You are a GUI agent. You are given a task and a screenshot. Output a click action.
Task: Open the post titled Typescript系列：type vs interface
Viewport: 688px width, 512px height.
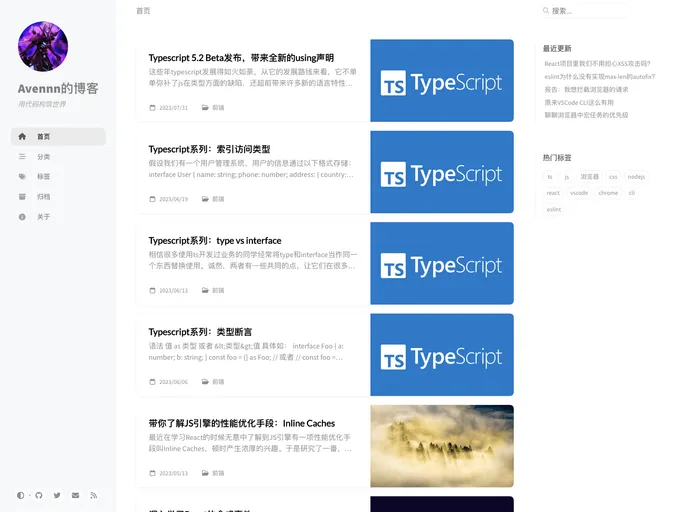pyautogui.click(x=215, y=241)
